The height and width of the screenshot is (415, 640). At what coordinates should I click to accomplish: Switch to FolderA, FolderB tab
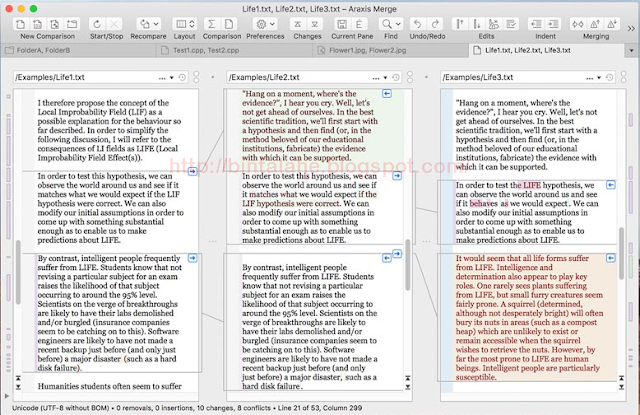coord(79,51)
